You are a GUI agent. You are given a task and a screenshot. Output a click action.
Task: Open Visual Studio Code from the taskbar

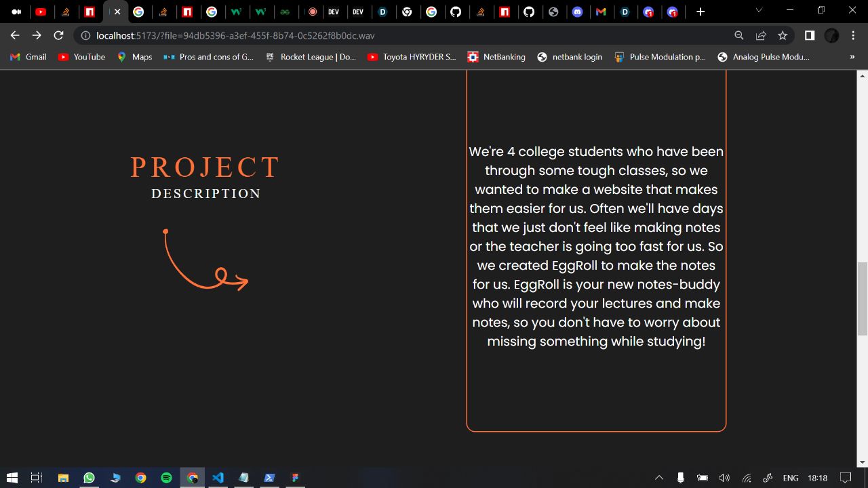pos(218,478)
